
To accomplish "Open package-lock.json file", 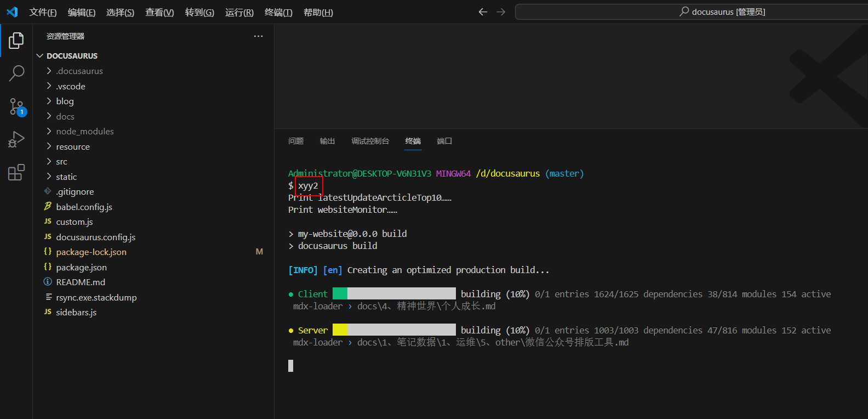I will 91,252.
